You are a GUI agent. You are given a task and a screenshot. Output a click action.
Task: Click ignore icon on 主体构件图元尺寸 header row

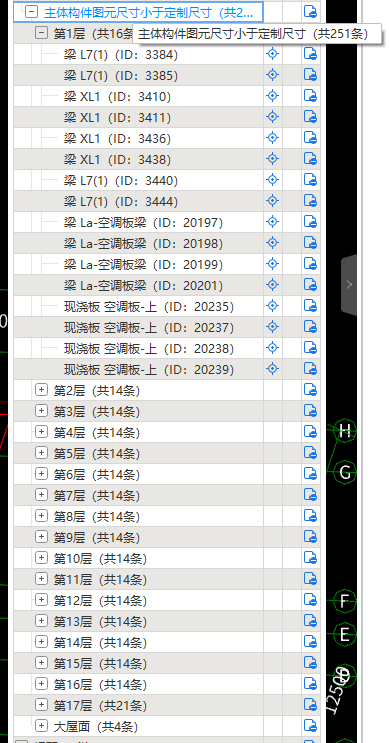point(310,11)
